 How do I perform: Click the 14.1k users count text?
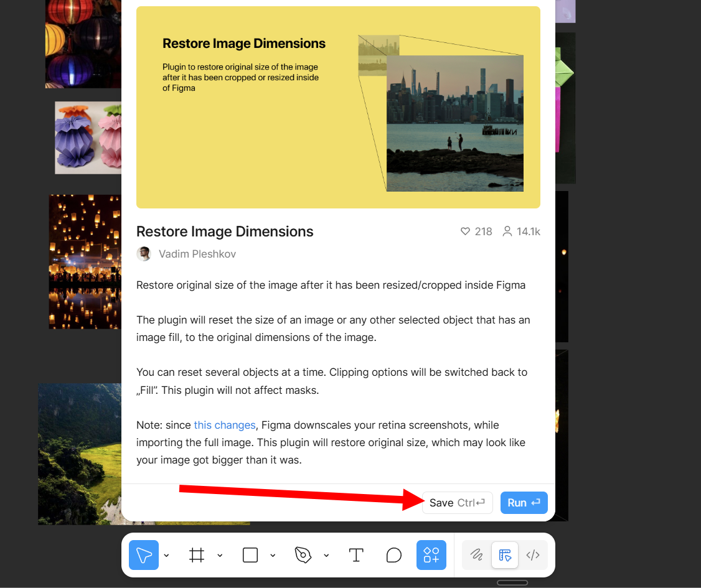point(529,231)
